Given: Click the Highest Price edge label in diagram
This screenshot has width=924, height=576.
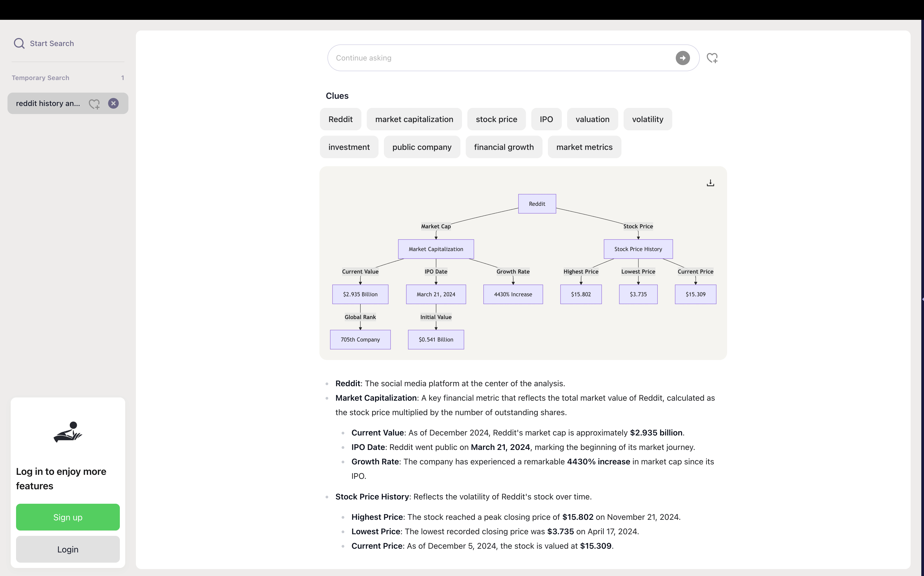Looking at the screenshot, I should (581, 272).
